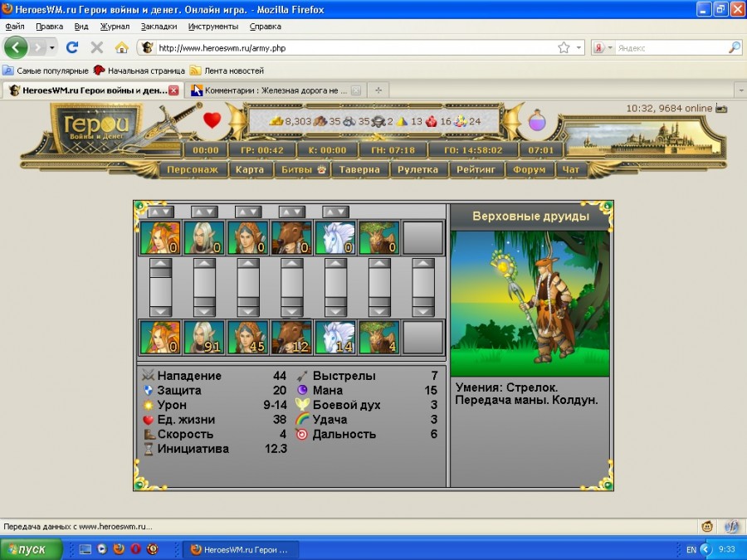Viewport: 747px width, 560px height.
Task: Show desktop using the quick launch icon
Action: coord(85,549)
